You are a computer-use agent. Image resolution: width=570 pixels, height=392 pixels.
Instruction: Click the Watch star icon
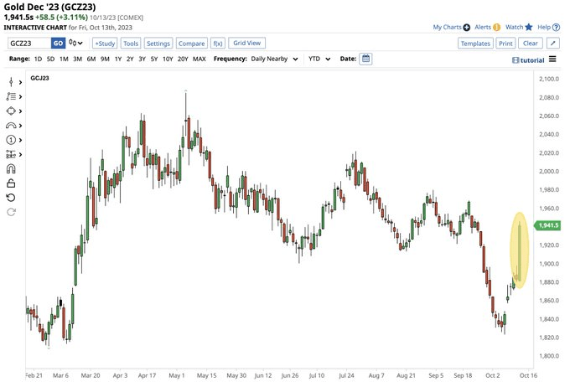pyautogui.click(x=528, y=28)
